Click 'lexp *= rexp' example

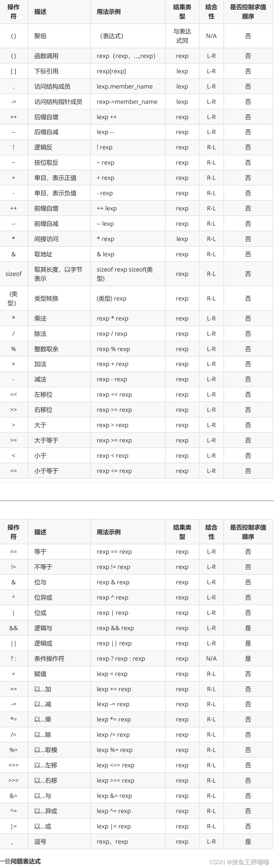(x=113, y=719)
